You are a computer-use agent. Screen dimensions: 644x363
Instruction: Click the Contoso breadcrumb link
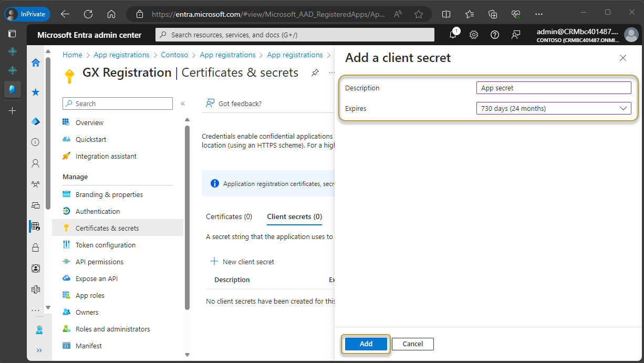tap(174, 55)
